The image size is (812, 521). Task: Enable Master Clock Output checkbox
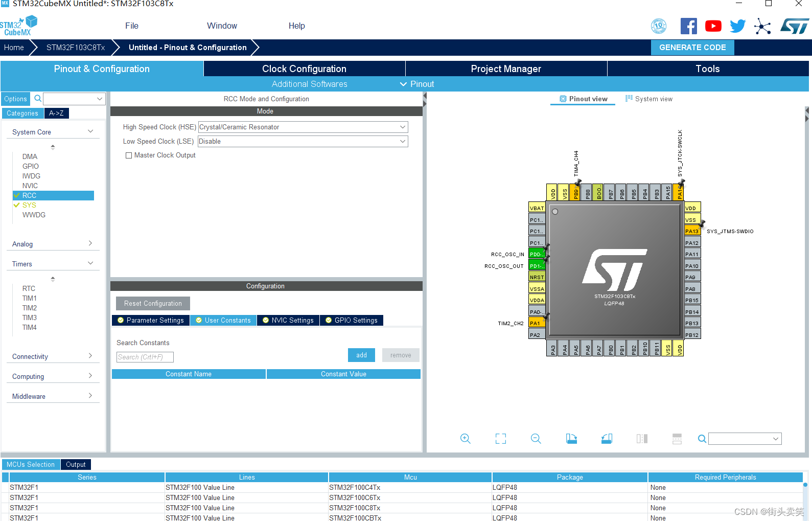click(x=129, y=155)
